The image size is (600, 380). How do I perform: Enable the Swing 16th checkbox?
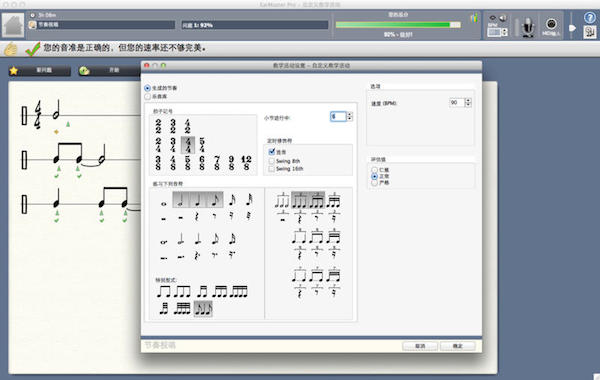pyautogui.click(x=272, y=169)
